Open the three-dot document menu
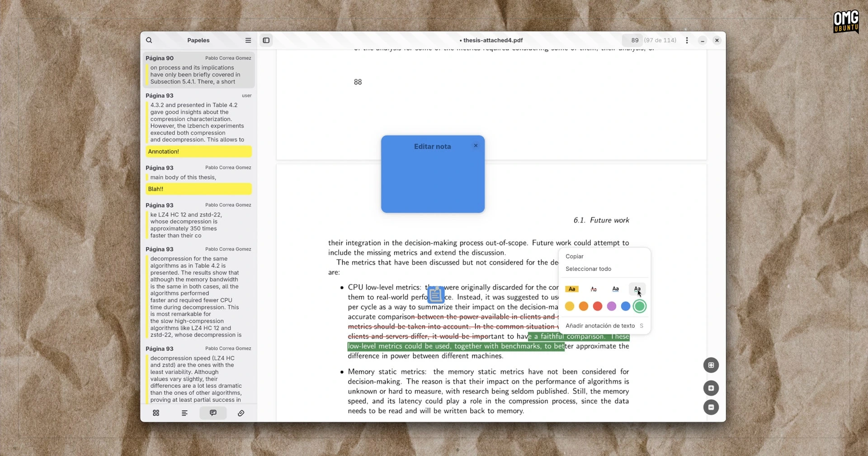The width and height of the screenshot is (868, 456). click(687, 40)
